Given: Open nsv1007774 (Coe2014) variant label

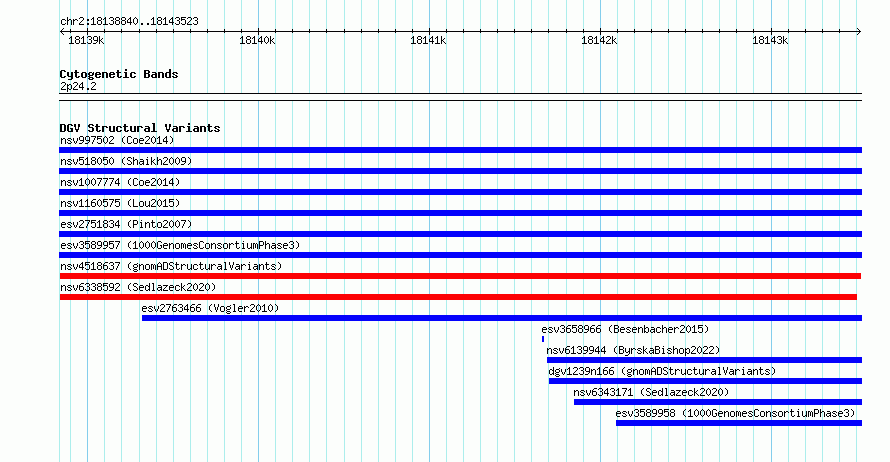Looking at the screenshot, I should [x=120, y=182].
